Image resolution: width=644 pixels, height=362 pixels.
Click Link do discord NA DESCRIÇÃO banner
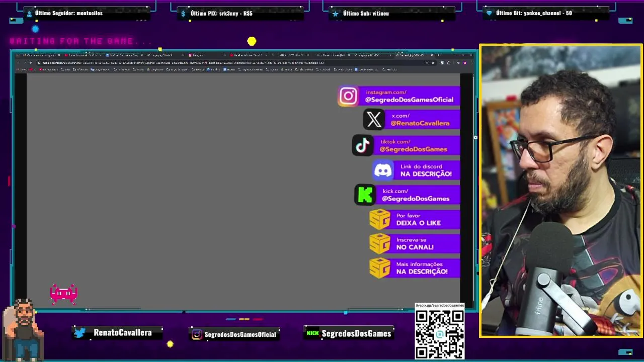coord(416,170)
